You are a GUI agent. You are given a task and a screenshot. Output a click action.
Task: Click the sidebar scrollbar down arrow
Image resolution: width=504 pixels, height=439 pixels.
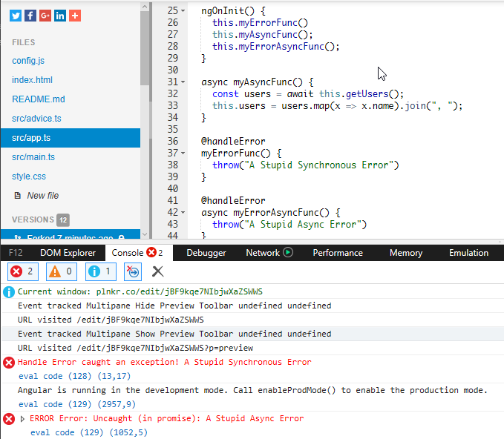pos(145,234)
